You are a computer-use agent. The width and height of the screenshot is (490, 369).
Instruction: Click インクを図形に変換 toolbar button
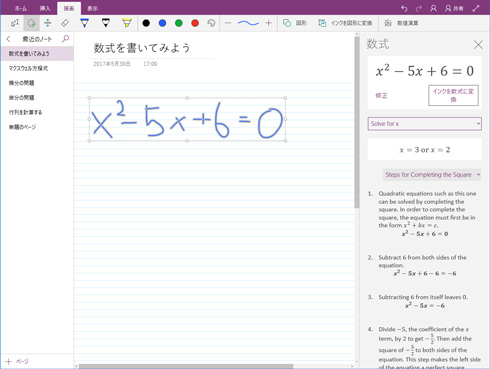345,23
